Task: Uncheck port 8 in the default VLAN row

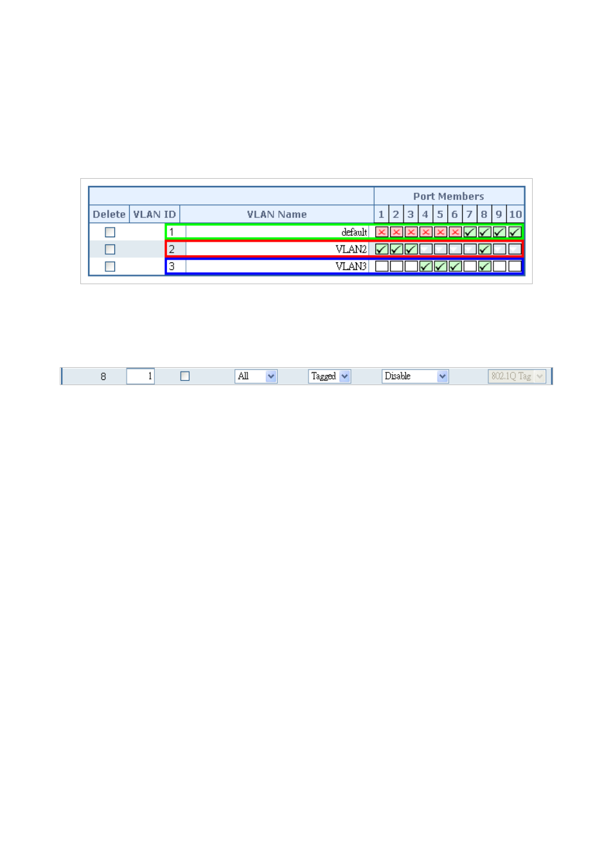Action: (x=485, y=232)
